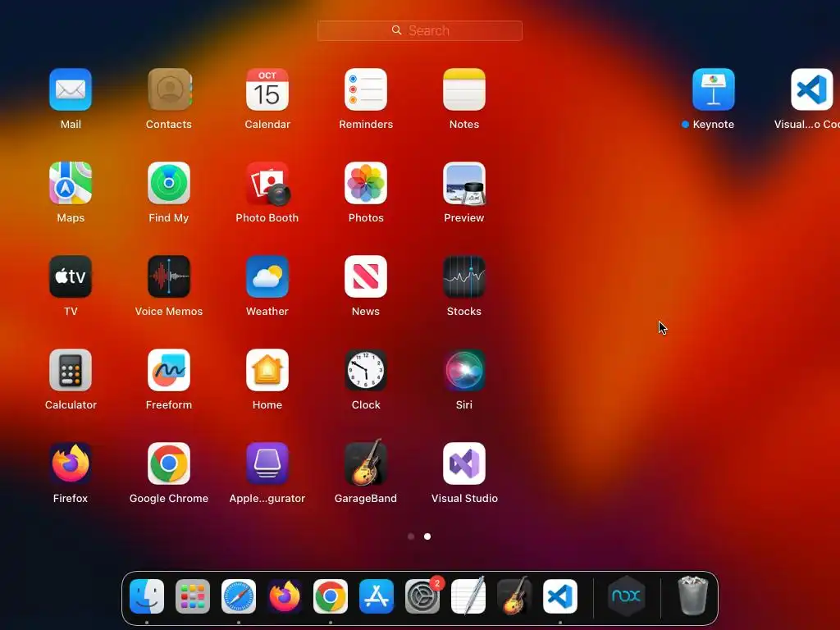
Task: Launch the Notes app
Action: (x=464, y=89)
